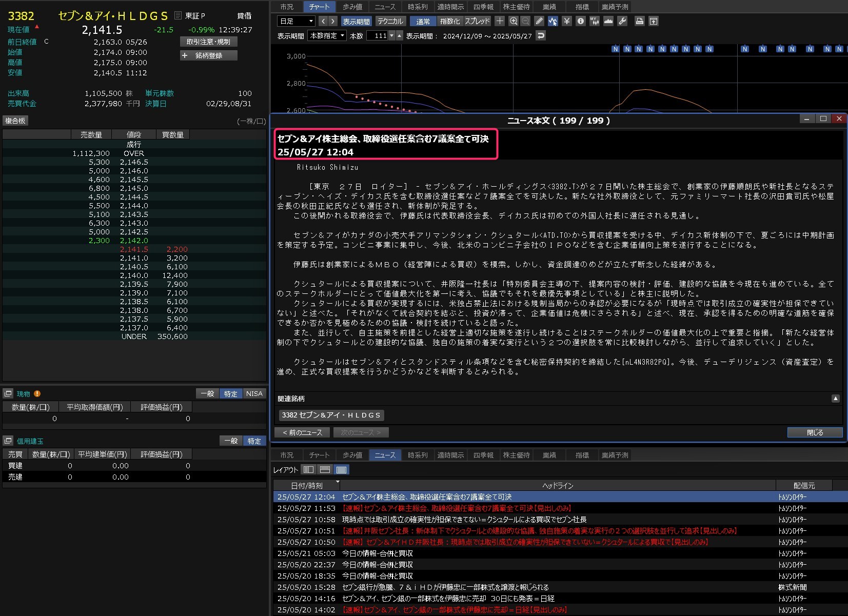Zoom in the chart with magnifier plus

pos(514,21)
